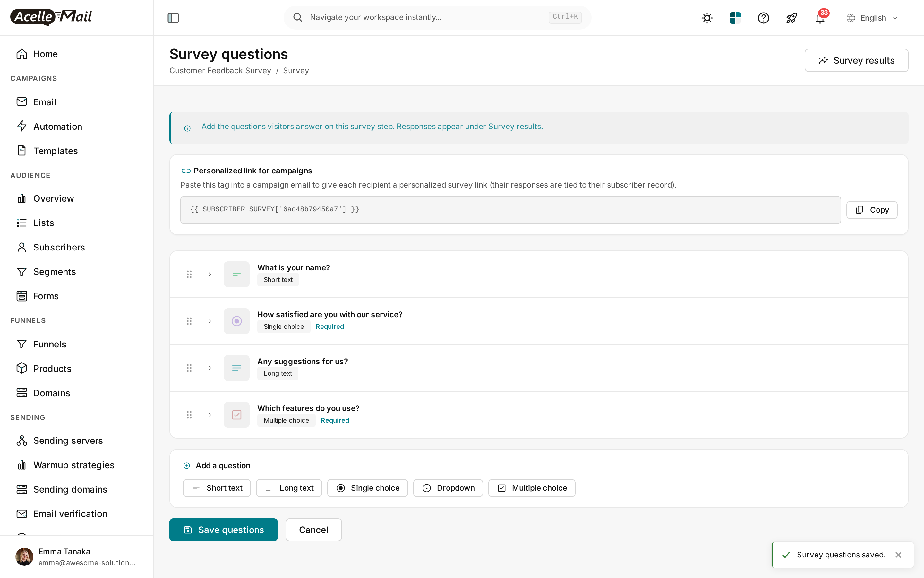Add a Multiple choice question
The image size is (924, 578).
pos(532,488)
